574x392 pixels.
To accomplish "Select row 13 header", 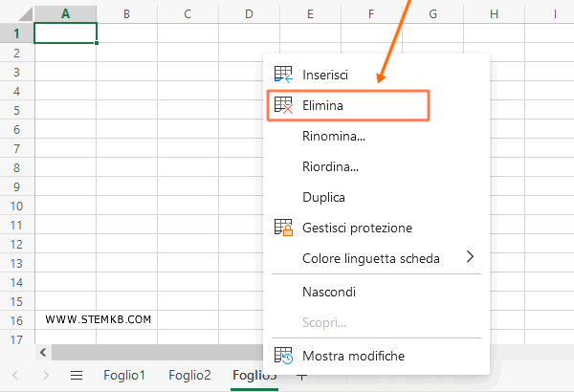I will tap(17, 263).
